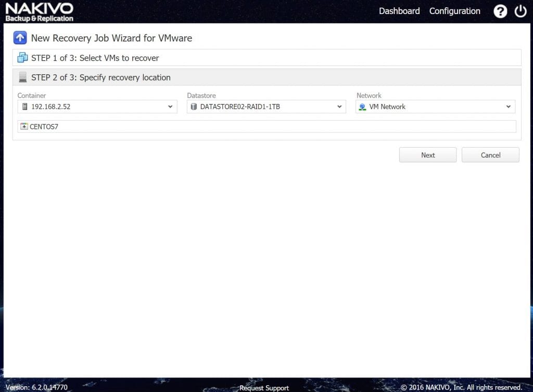The height and width of the screenshot is (392, 533).
Task: Expand the Datastore selection list
Action: 339,107
